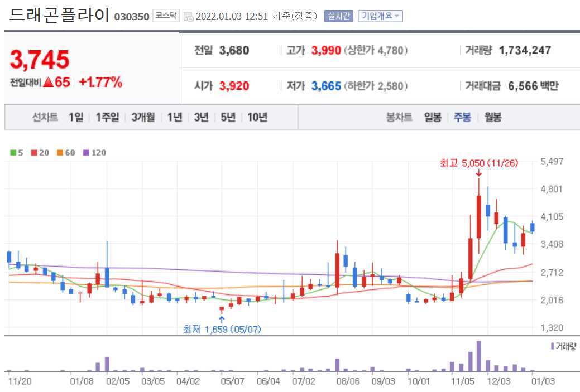
Task: Select the 주봉 weekly candle tab
Action: pos(462,117)
